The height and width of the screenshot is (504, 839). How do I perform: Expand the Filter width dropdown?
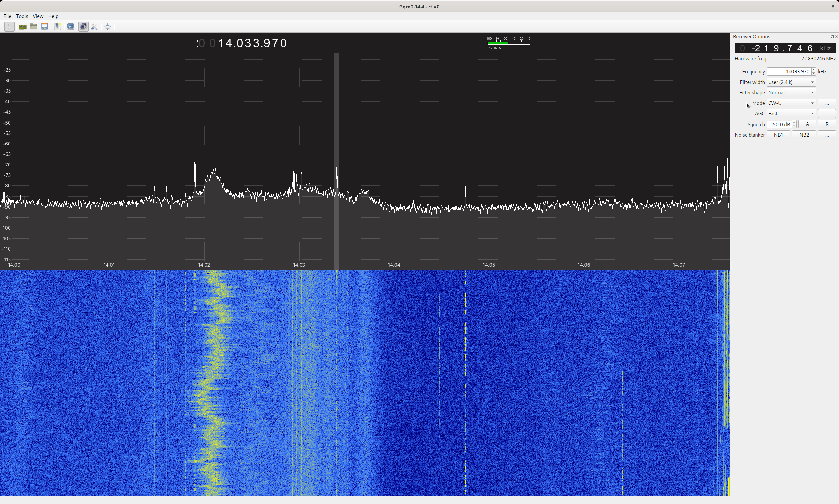pos(791,82)
